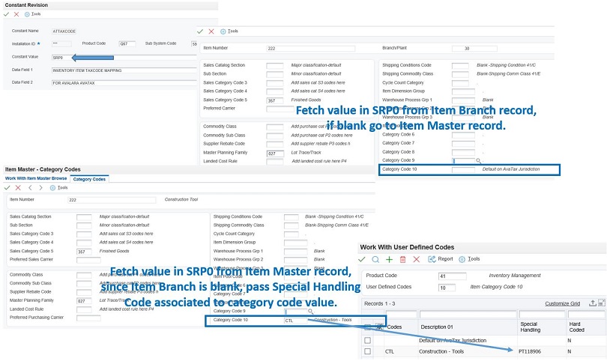Select the Category Codes tab
The image size is (607, 364).
(x=89, y=179)
